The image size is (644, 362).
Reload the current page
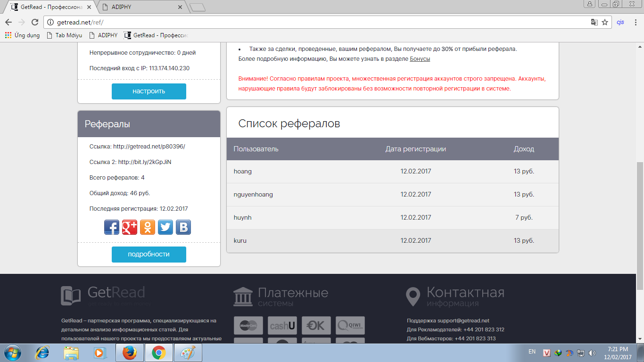click(x=35, y=22)
